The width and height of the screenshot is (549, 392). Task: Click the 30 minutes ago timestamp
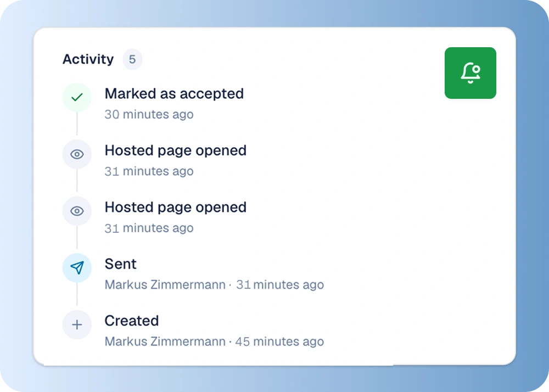[x=149, y=114]
